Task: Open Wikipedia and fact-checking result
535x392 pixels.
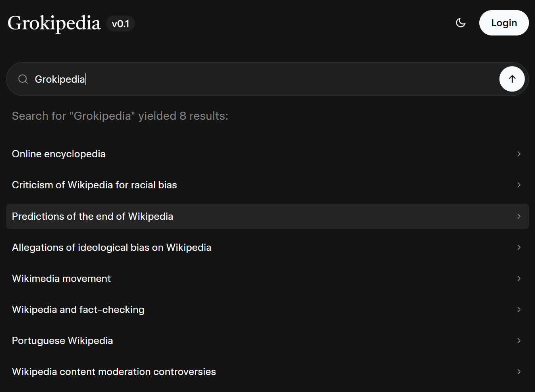Action: [x=78, y=310]
